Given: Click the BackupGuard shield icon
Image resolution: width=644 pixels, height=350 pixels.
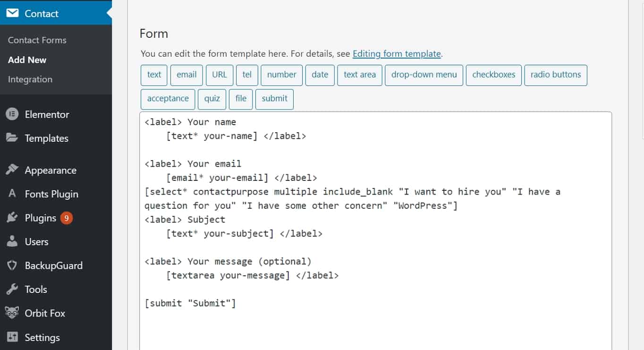Looking at the screenshot, I should pyautogui.click(x=12, y=265).
